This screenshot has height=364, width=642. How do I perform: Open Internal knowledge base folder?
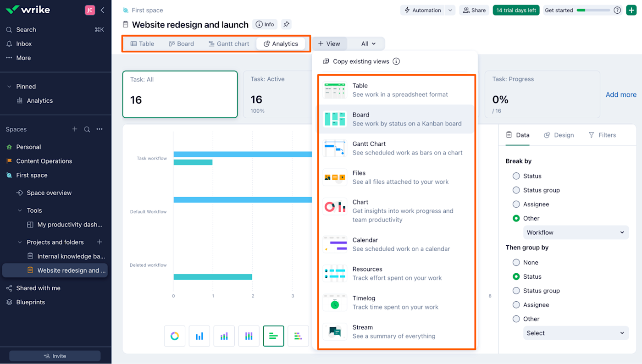pos(66,256)
